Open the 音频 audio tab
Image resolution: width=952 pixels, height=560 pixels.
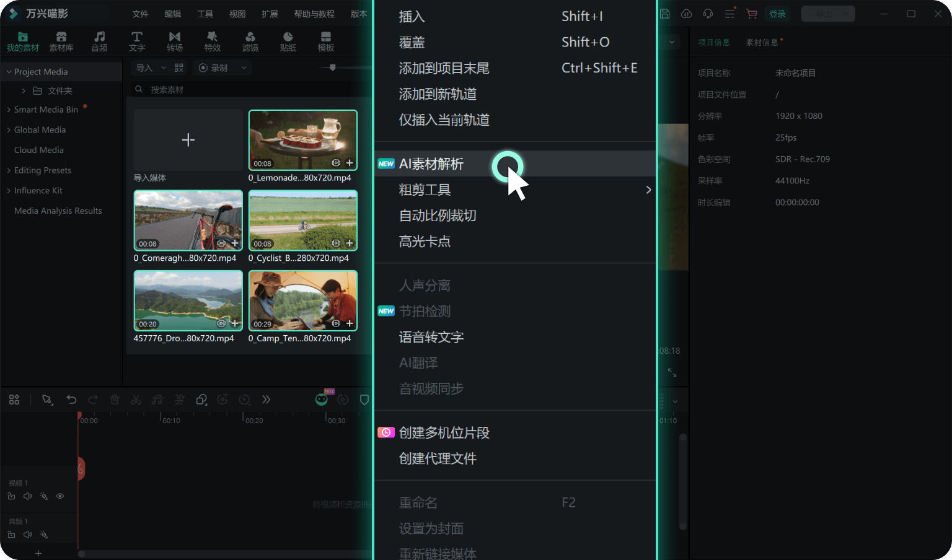[99, 42]
